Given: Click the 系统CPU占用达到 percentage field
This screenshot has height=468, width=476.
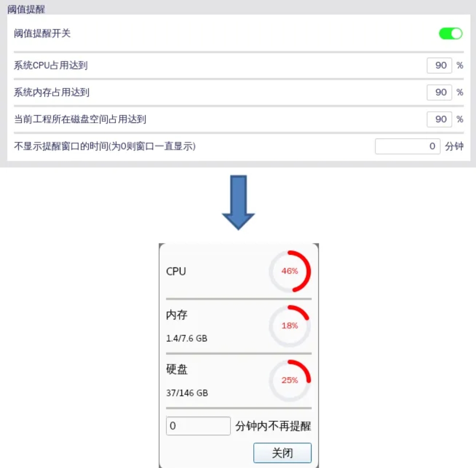Looking at the screenshot, I should tap(439, 65).
